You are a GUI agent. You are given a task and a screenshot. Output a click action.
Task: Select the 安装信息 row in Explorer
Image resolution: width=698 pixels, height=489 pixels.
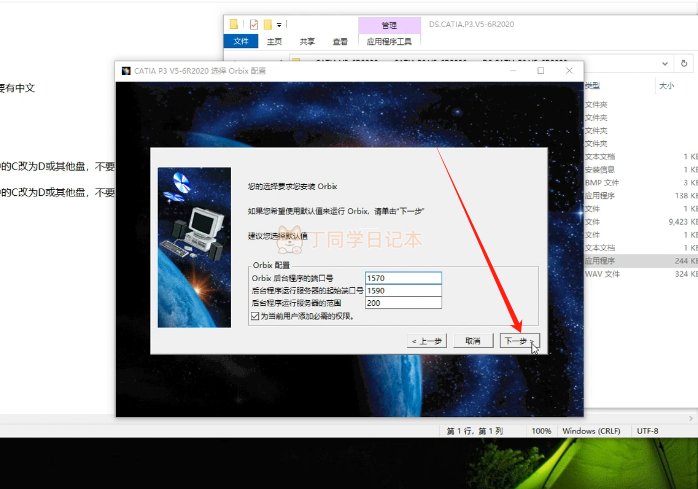[641, 170]
